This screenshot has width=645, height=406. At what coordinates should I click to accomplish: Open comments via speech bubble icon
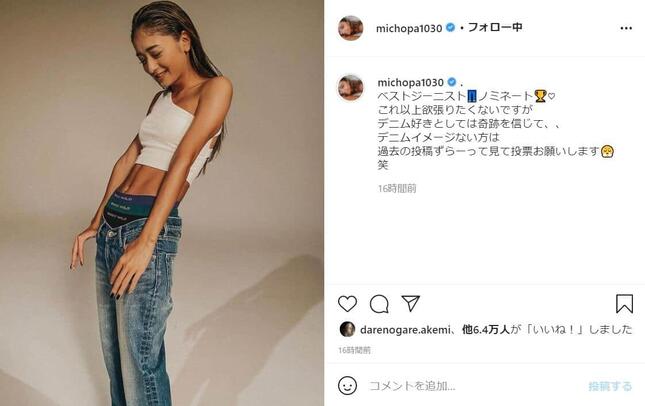[x=379, y=304]
